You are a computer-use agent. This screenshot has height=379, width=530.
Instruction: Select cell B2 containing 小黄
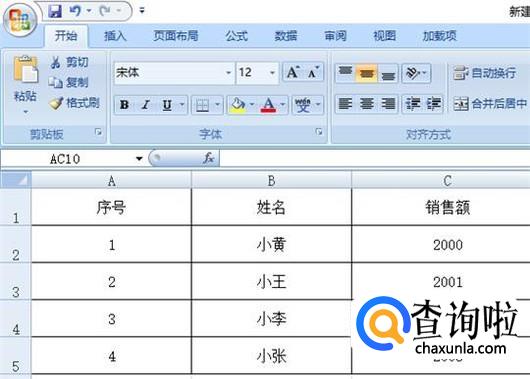tap(271, 244)
